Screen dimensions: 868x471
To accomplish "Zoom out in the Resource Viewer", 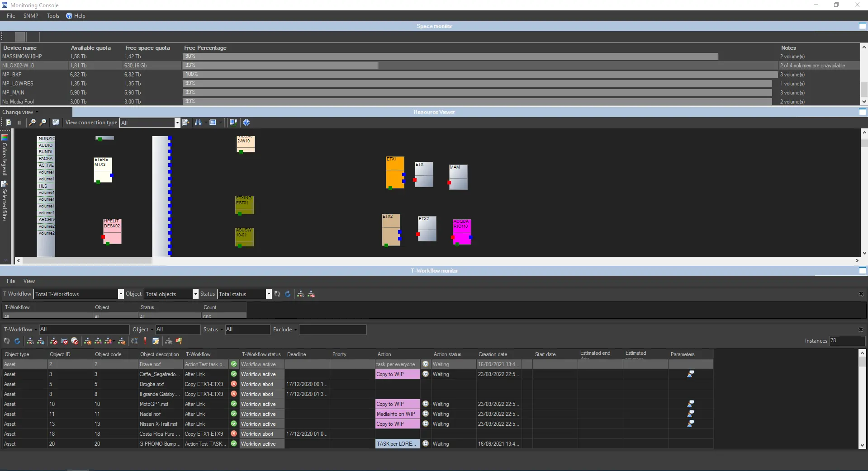I will tap(43, 122).
